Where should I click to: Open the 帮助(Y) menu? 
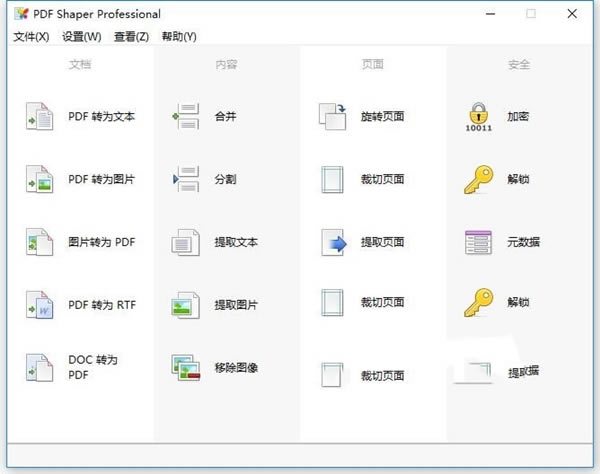(179, 37)
